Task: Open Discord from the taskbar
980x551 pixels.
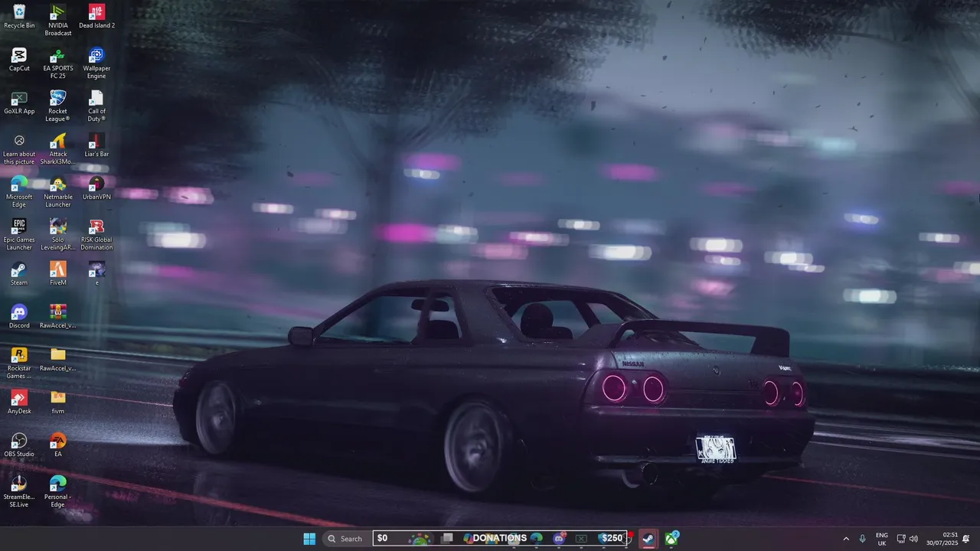Action: point(559,539)
